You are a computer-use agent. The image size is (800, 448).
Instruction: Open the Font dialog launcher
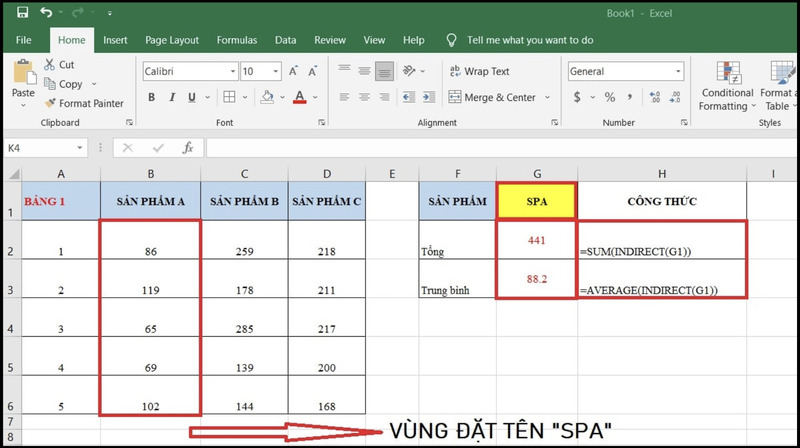322,122
